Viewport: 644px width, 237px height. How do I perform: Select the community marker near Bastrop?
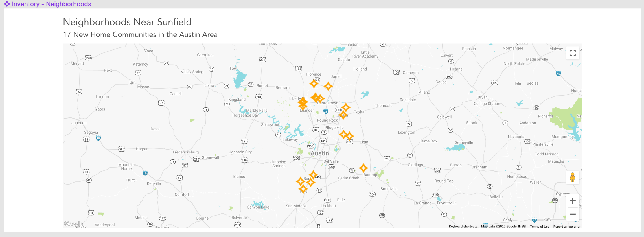[363, 168]
